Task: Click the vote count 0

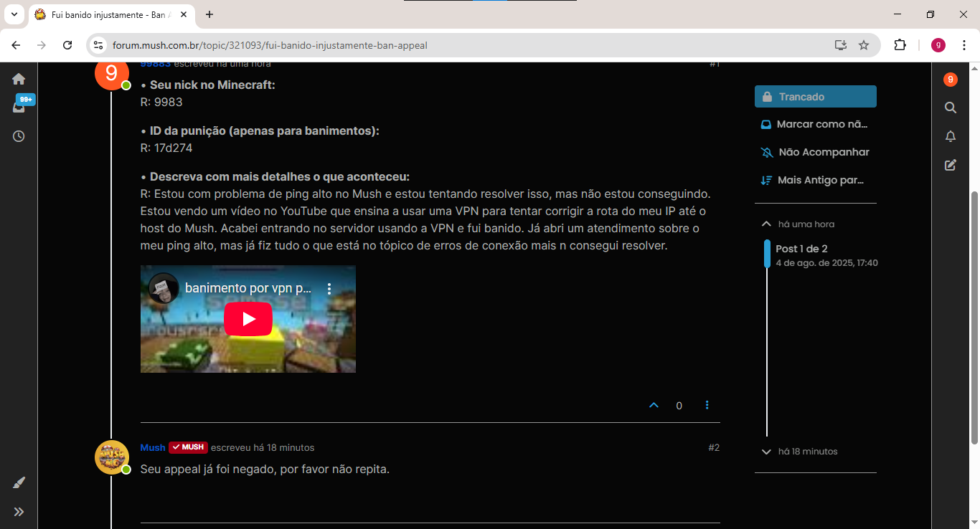Action: [x=679, y=406]
